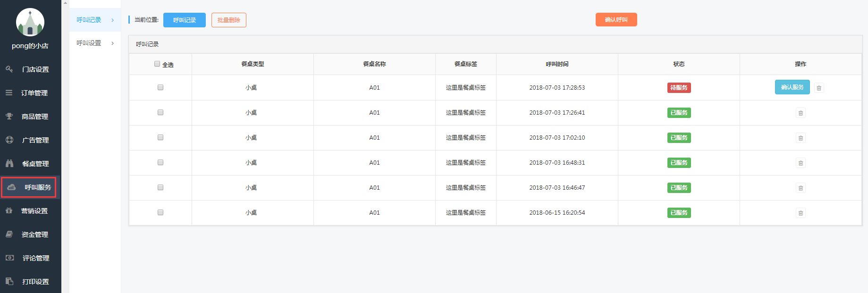The height and width of the screenshot is (293, 868).
Task: Click the 商品管理 trophy icon
Action: pyautogui.click(x=9, y=117)
